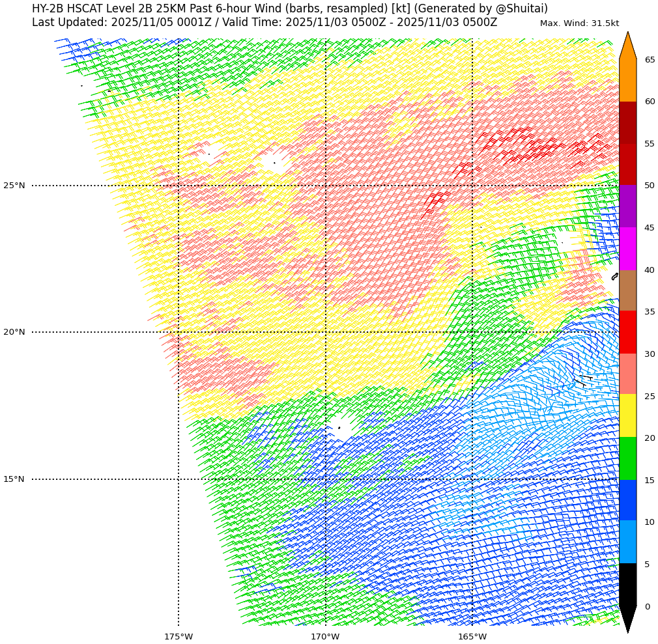Click the black arrow below the colorbar

coord(627,617)
